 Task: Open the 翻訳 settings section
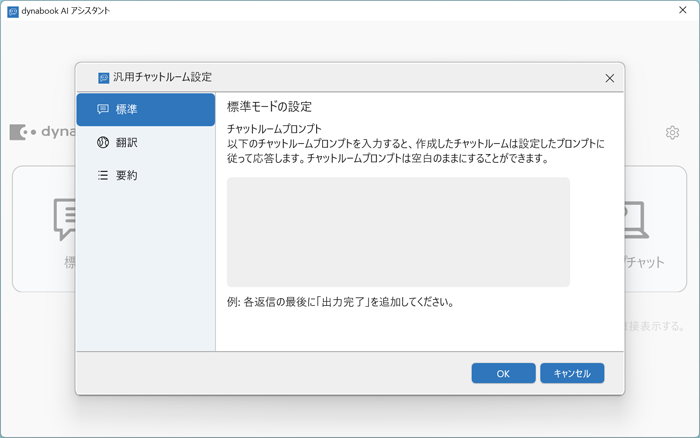[x=146, y=142]
